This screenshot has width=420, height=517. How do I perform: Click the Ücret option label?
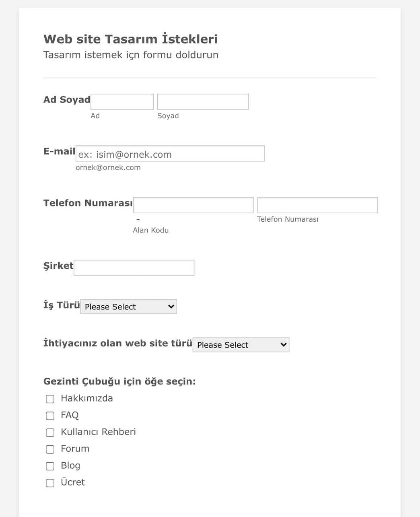tap(73, 482)
